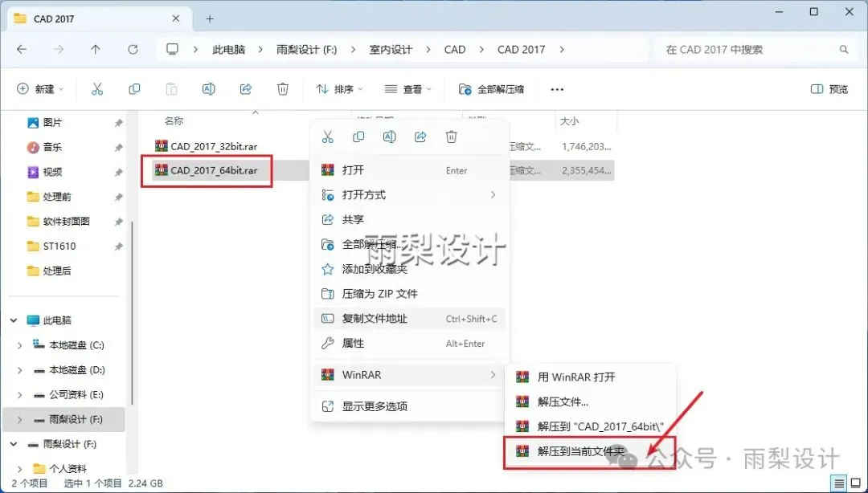
Task: Click the WinRAR context menu entry
Action: coord(410,375)
